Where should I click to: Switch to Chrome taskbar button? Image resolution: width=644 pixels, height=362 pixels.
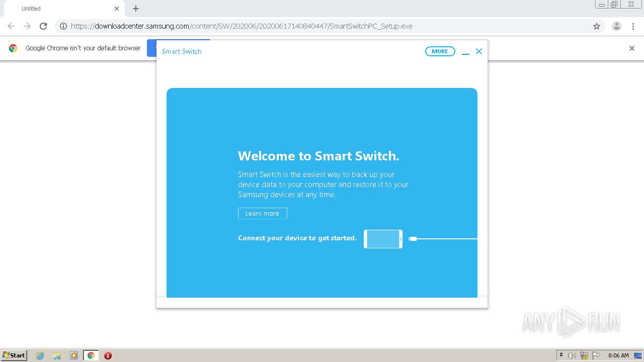click(x=91, y=355)
